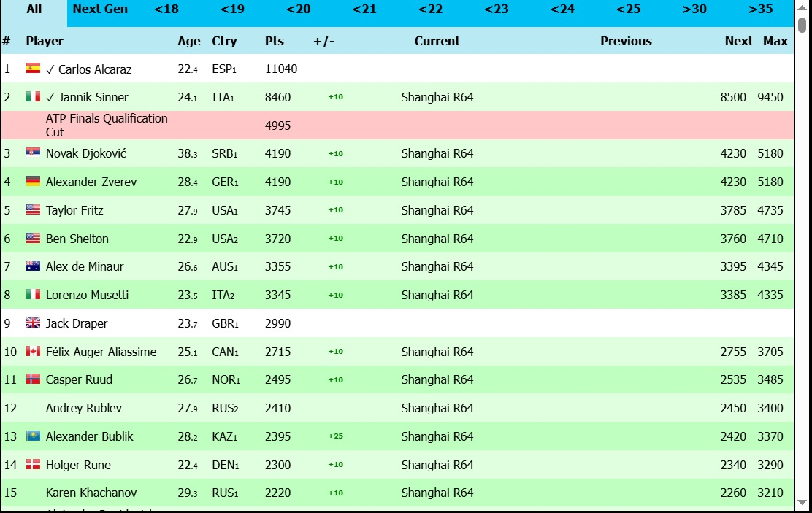Switch to the Next Gen tab

click(x=100, y=9)
